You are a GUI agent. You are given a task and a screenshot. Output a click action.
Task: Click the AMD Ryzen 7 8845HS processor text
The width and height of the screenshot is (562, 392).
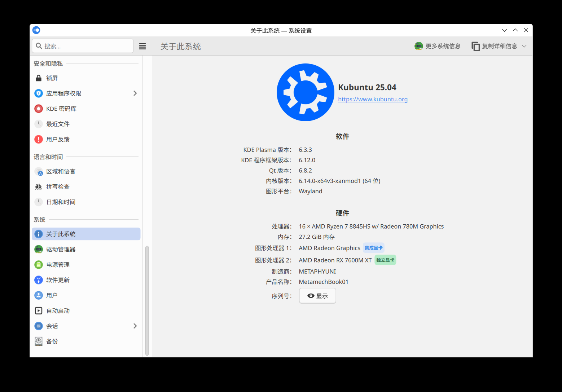pyautogui.click(x=371, y=226)
